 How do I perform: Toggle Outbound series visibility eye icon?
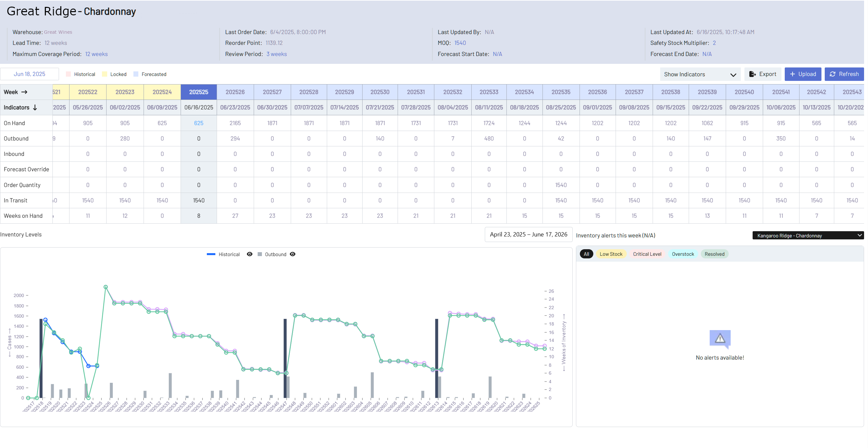(292, 254)
